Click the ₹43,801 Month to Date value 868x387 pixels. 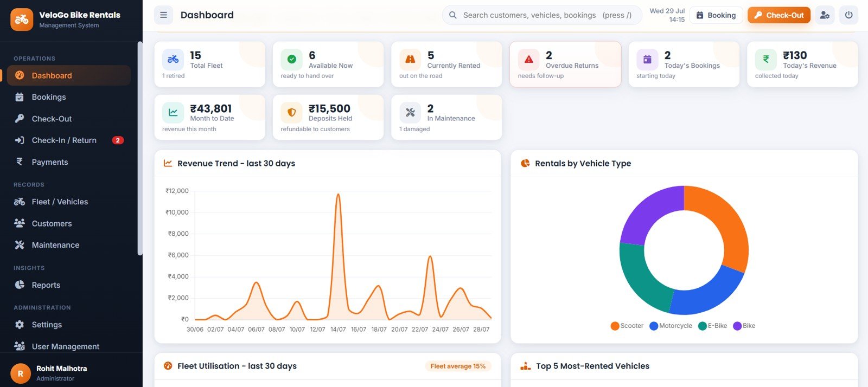(211, 108)
